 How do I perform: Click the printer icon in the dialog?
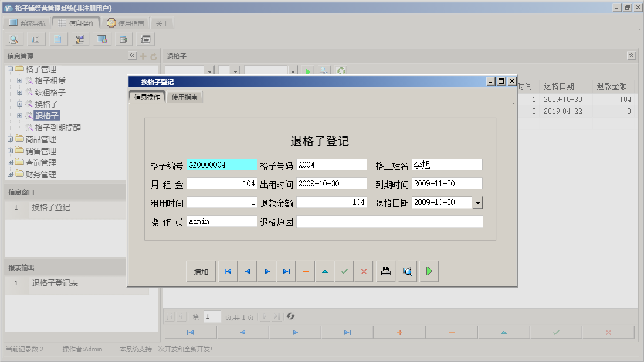point(386,272)
